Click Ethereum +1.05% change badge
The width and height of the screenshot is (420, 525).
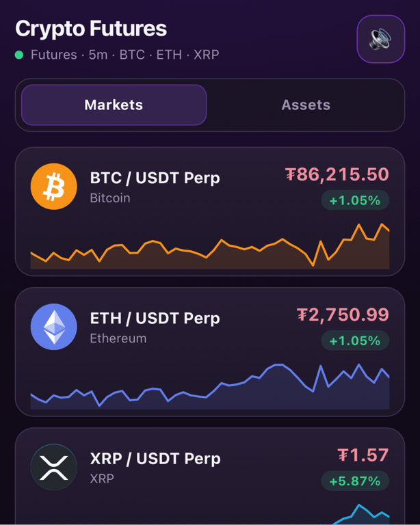coord(355,340)
